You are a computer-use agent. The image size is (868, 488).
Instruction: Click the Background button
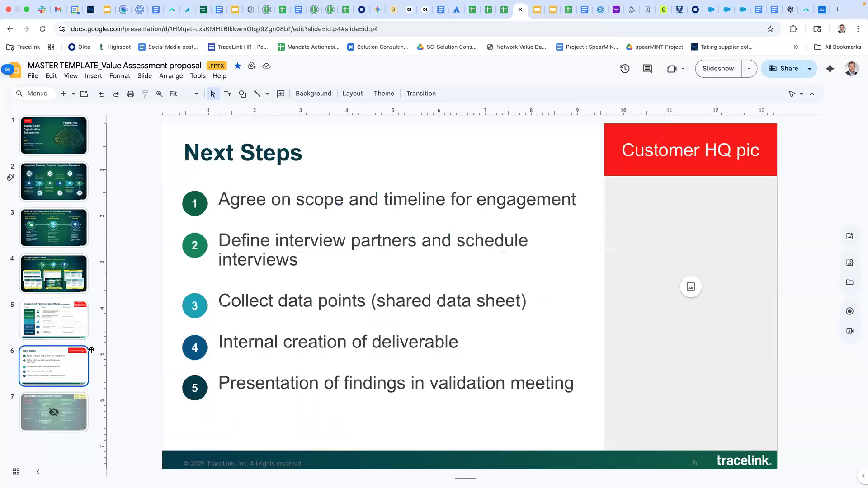[313, 94]
